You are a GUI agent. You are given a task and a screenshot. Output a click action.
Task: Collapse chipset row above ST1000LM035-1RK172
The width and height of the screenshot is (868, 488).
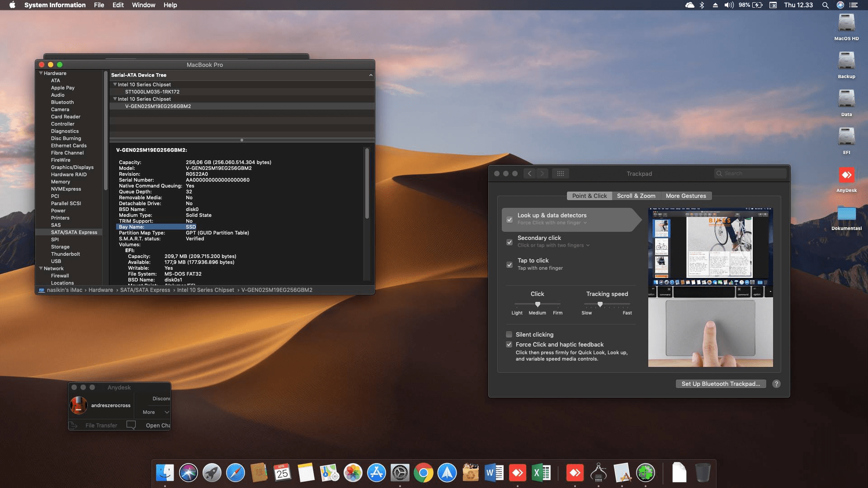115,84
